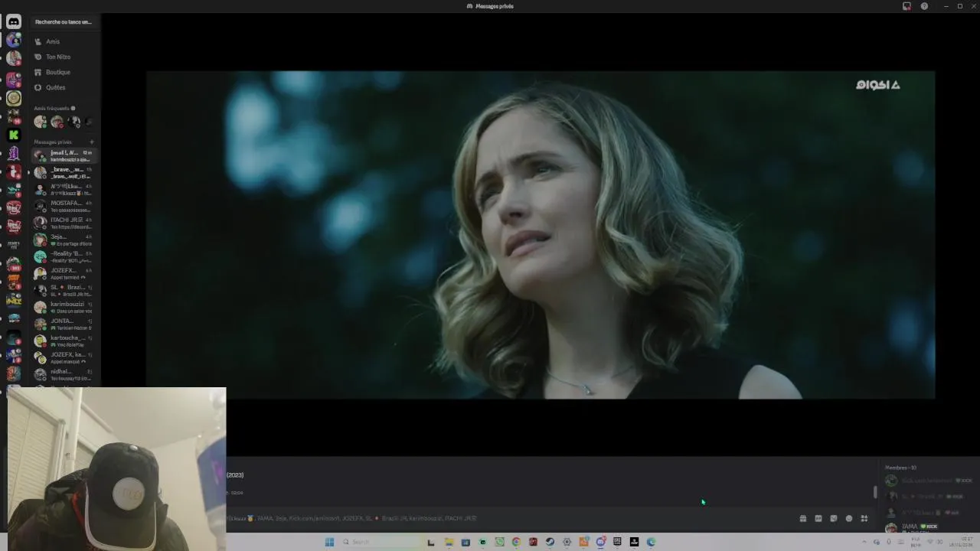Open the emoji picker icon

click(849, 519)
